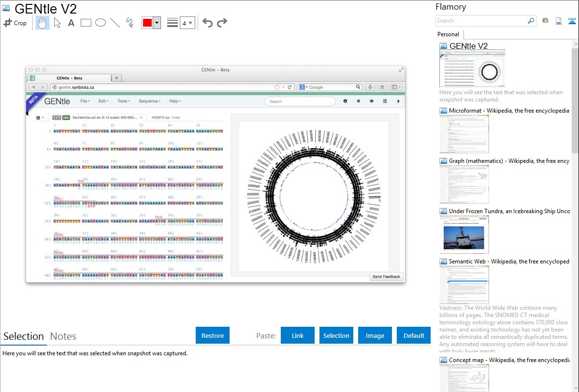Open a new browser tab plus button
Screen dimensions: 579x392
tap(116, 78)
